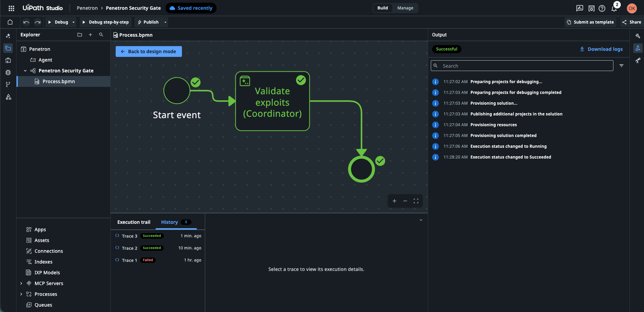
Task: Expand the MCP Servers node
Action: coord(21,283)
